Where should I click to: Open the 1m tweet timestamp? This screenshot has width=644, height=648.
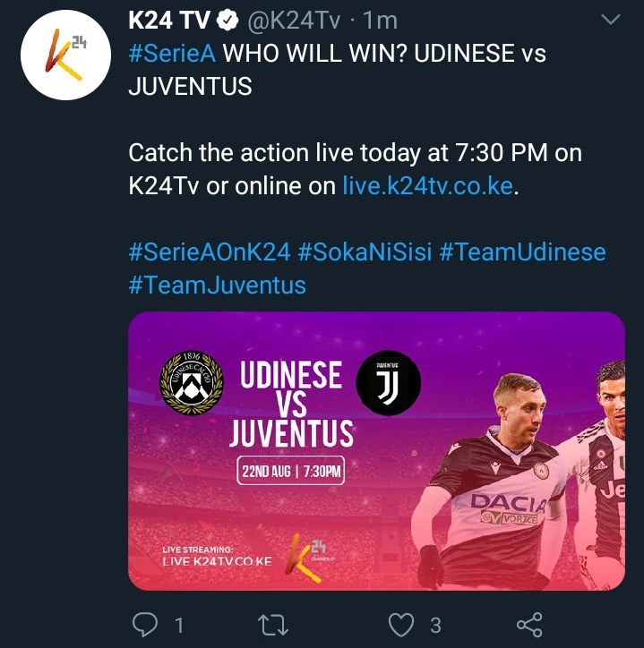click(x=380, y=21)
